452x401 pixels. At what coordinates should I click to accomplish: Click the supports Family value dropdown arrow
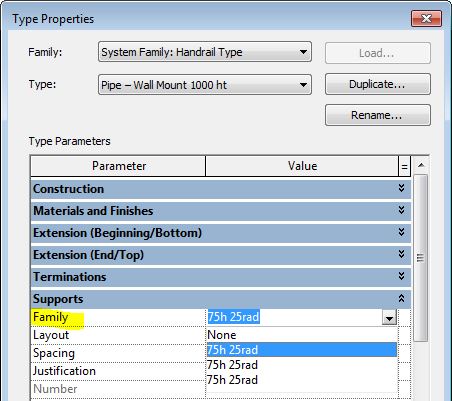pos(389,318)
